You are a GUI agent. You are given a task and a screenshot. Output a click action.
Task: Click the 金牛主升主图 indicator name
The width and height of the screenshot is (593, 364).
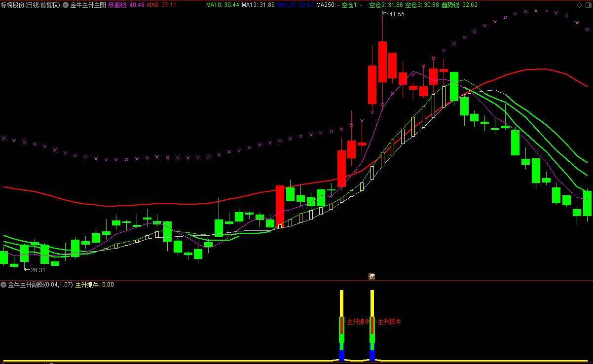(x=88, y=5)
